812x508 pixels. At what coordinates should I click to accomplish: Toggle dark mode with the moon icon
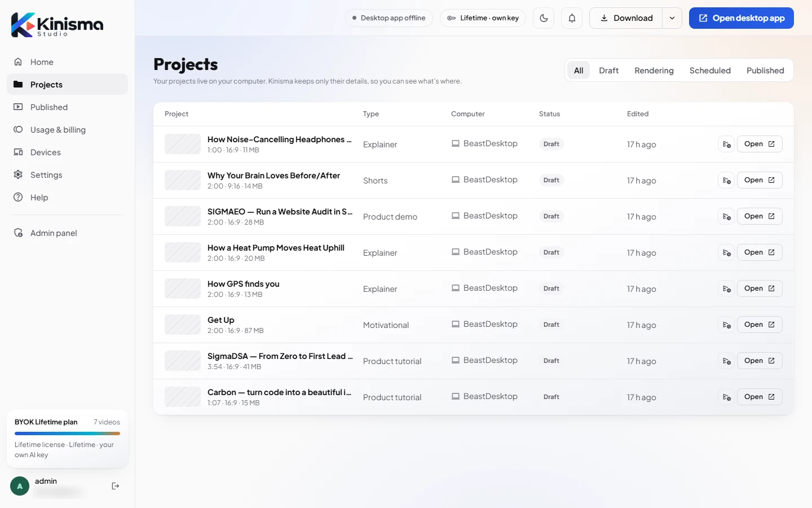coord(544,18)
